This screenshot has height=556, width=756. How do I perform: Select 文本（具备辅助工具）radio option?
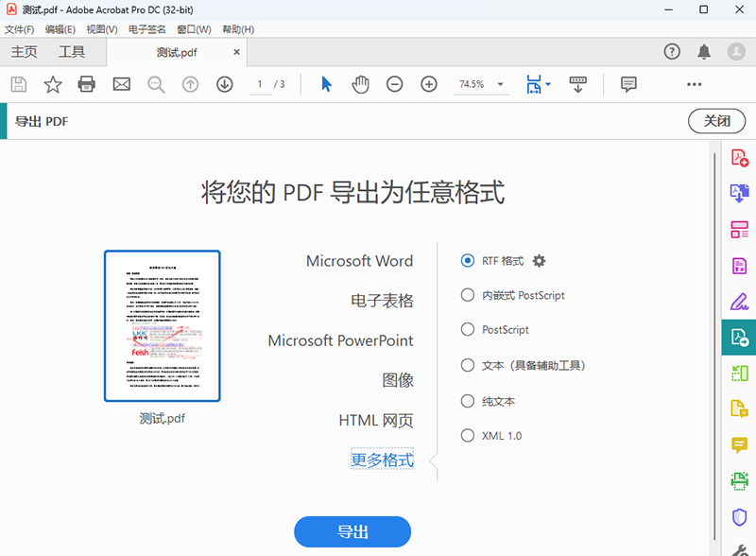(467, 365)
